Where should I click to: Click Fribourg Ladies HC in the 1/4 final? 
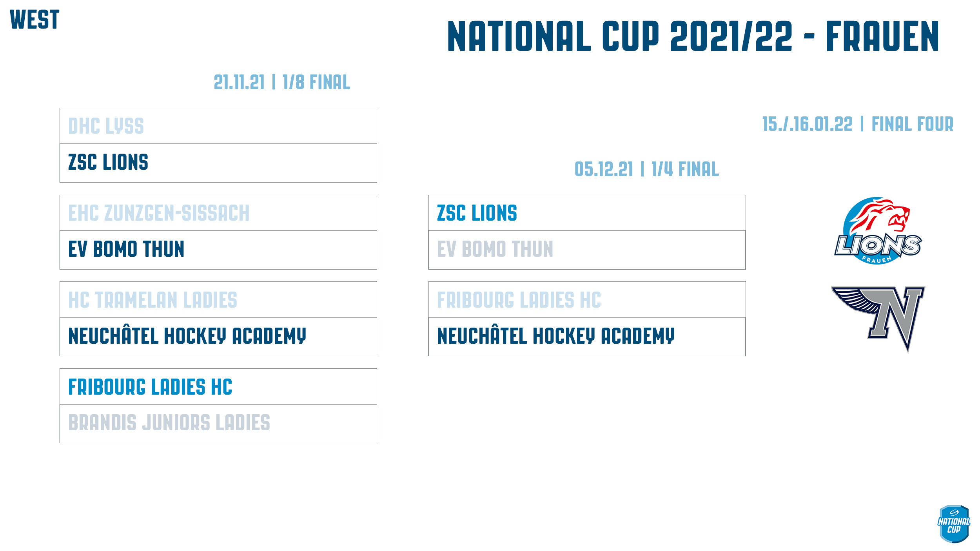pyautogui.click(x=519, y=300)
